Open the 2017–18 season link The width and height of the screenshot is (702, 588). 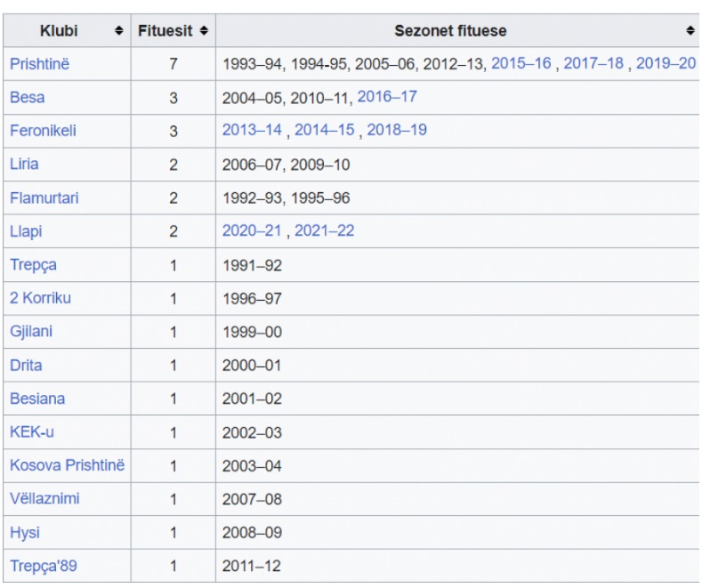coord(593,63)
